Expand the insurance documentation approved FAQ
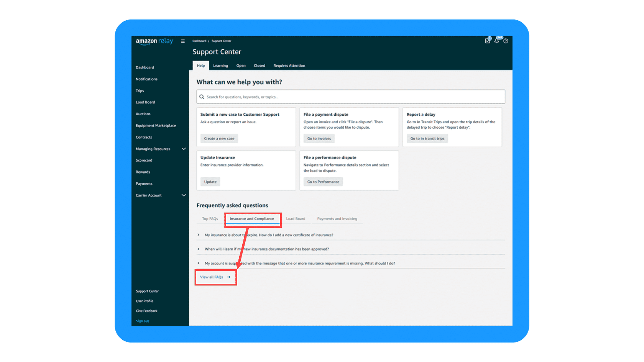The image size is (644, 362). 198,249
